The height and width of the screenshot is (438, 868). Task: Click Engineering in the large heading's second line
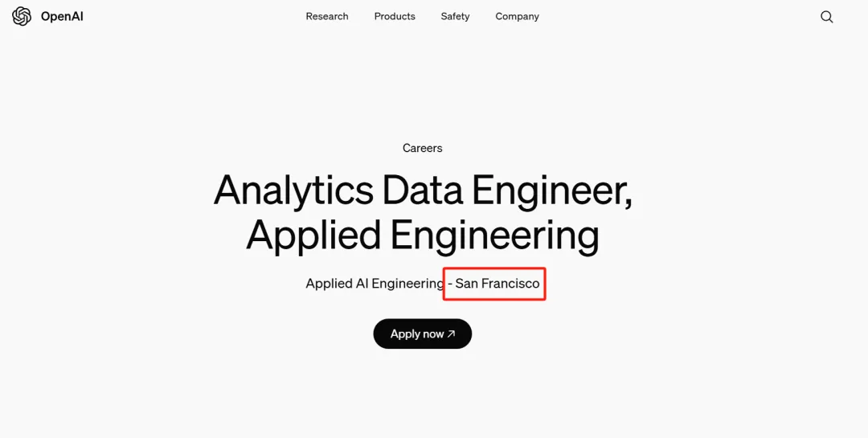click(495, 236)
